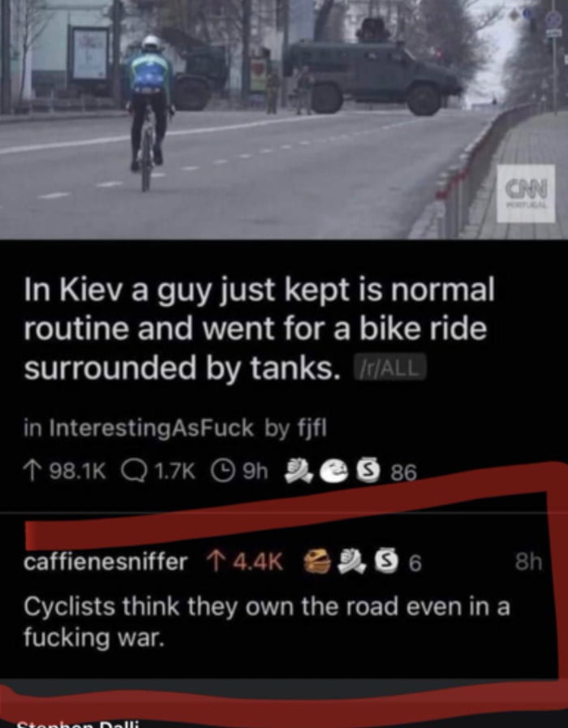Open the caffienesniffer user profile

(105, 562)
